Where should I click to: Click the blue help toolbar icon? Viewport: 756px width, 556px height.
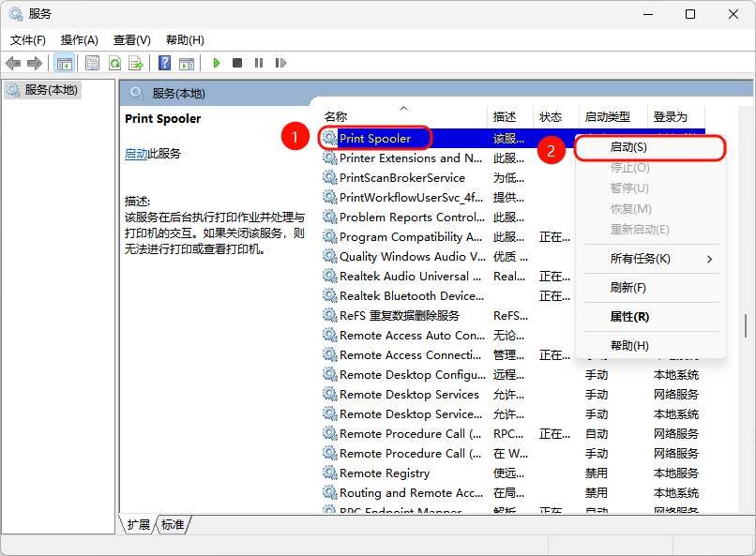(164, 63)
